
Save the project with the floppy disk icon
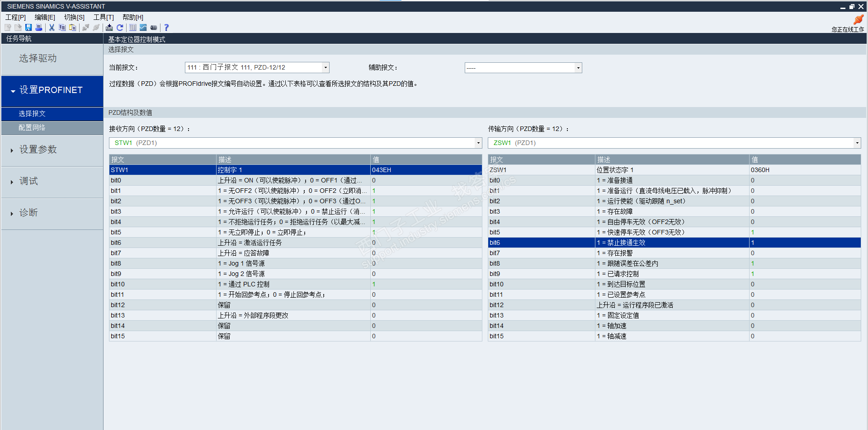(x=28, y=28)
